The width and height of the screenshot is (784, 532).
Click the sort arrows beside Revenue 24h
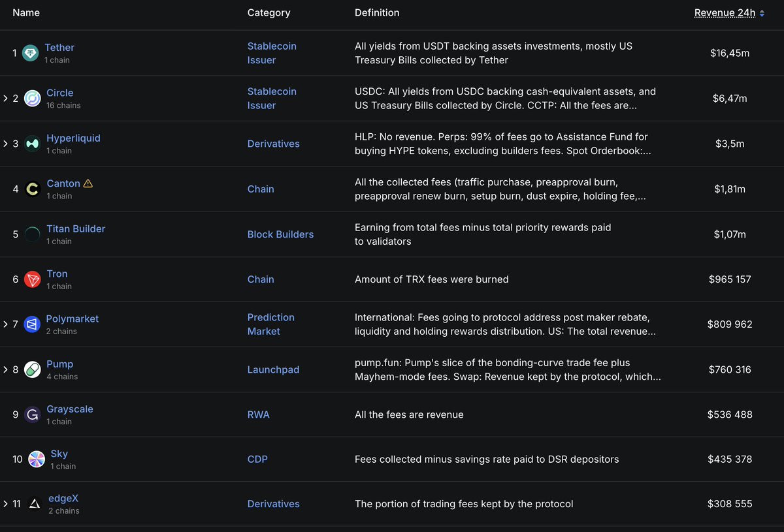pyautogui.click(x=762, y=13)
